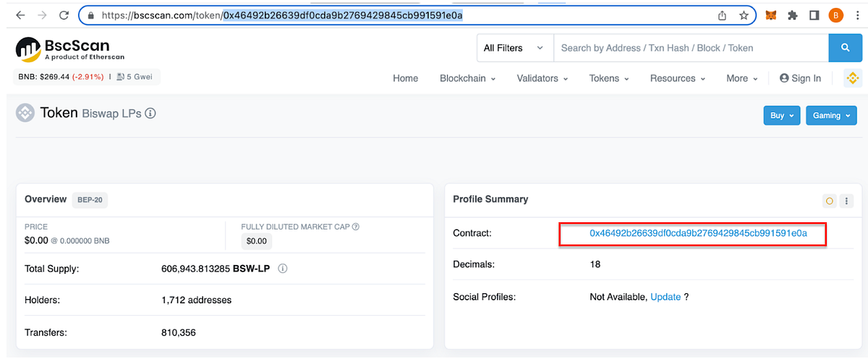868x362 pixels.
Task: Expand the Tokens menu
Action: tap(609, 78)
